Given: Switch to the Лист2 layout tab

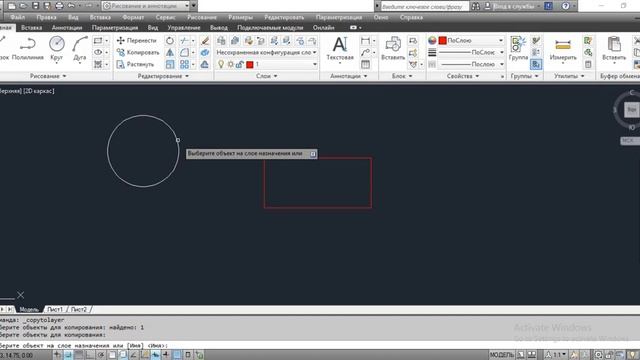Looking at the screenshot, I should click(79, 309).
